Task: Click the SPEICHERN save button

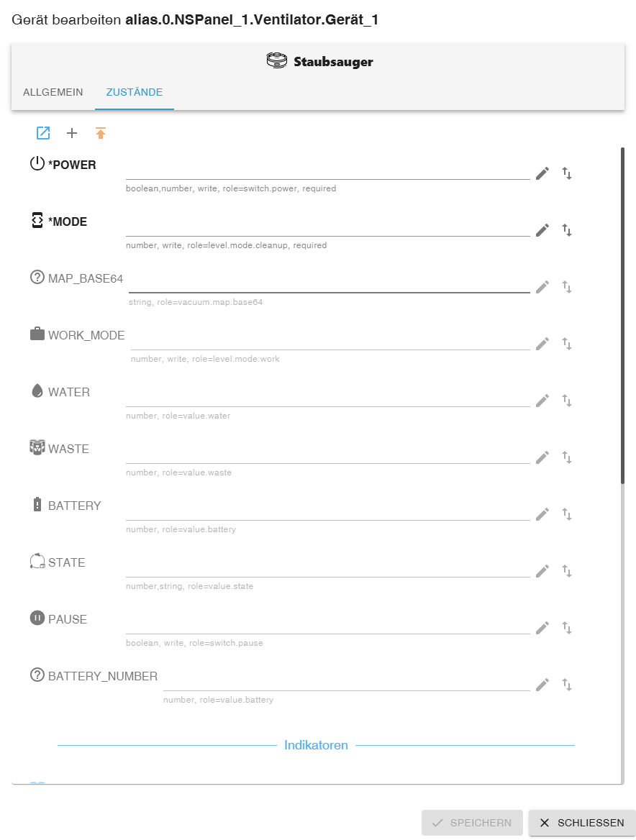Action: point(472,823)
